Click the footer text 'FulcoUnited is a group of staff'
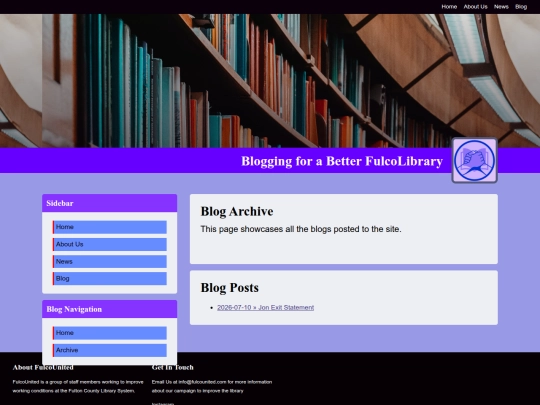 [78, 386]
